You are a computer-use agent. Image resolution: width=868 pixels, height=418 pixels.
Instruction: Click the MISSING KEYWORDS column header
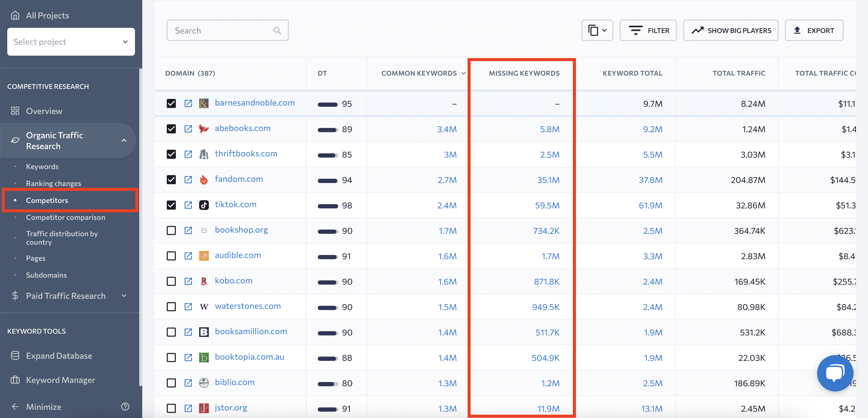pyautogui.click(x=524, y=73)
